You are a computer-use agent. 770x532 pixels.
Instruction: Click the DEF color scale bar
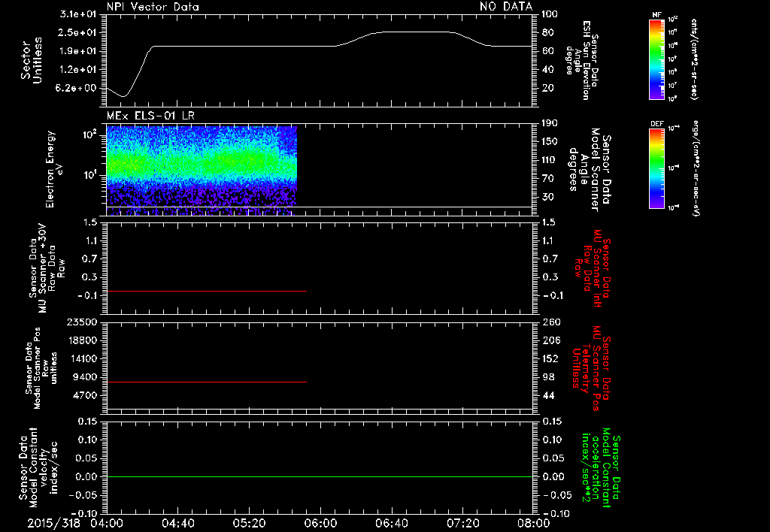click(656, 168)
